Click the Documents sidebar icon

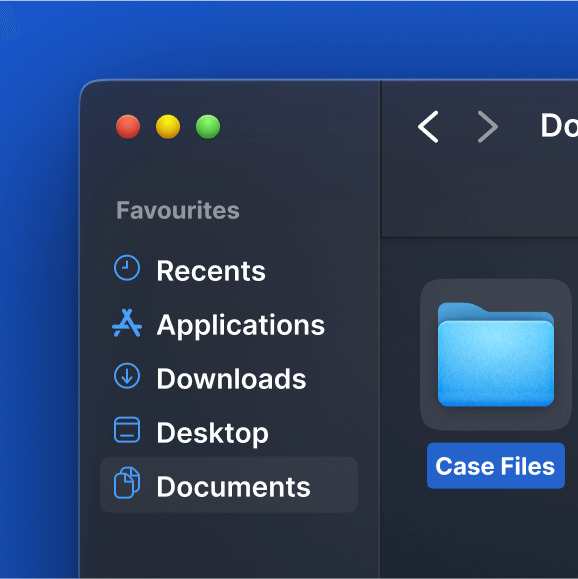coord(127,483)
